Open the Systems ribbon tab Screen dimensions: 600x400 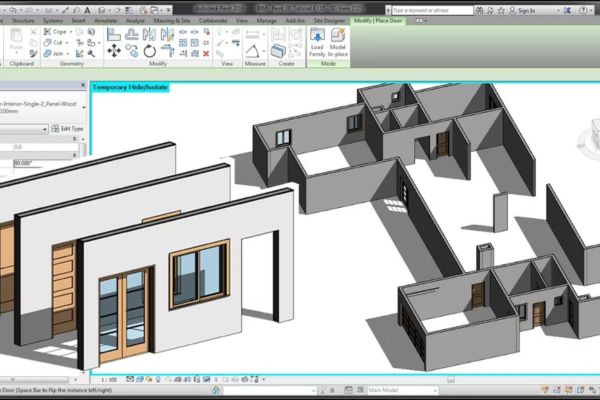click(53, 21)
